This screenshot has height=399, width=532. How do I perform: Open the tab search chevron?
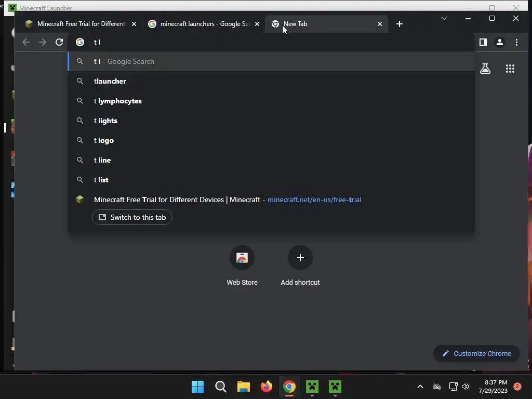444,18
